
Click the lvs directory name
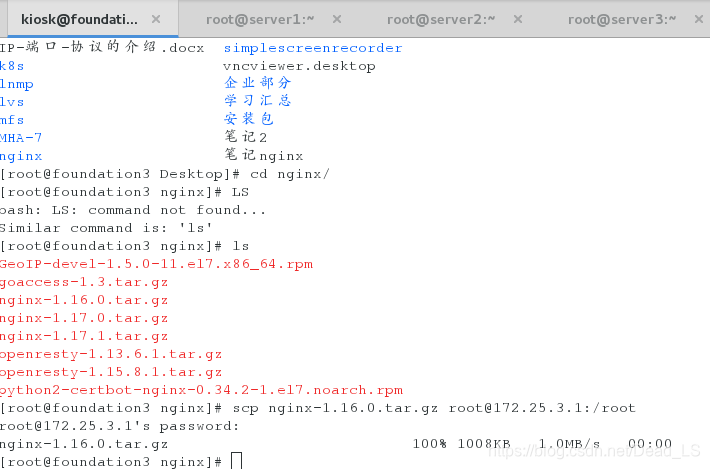click(12, 102)
